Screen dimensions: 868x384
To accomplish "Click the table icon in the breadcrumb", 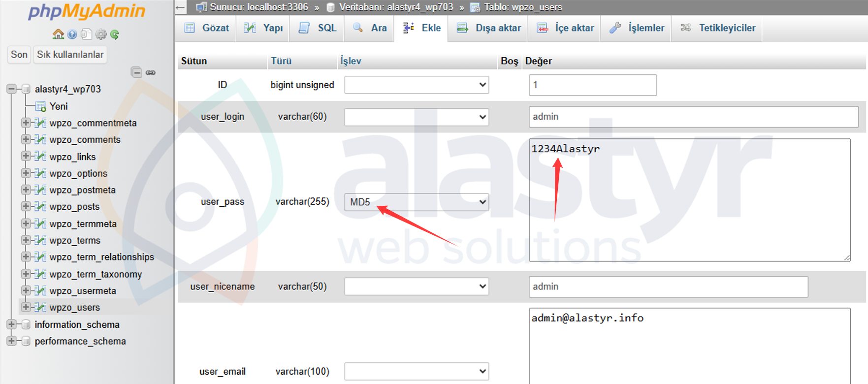I will [x=475, y=7].
